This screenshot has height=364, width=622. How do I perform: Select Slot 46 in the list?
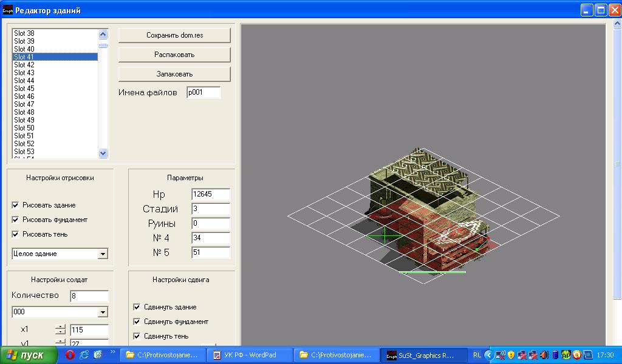click(x=55, y=96)
